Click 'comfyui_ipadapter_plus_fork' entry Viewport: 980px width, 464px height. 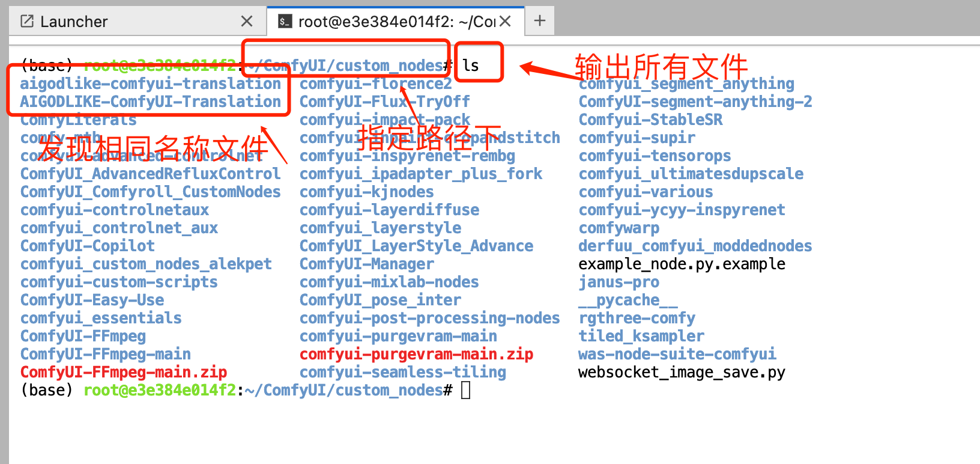coord(421,174)
